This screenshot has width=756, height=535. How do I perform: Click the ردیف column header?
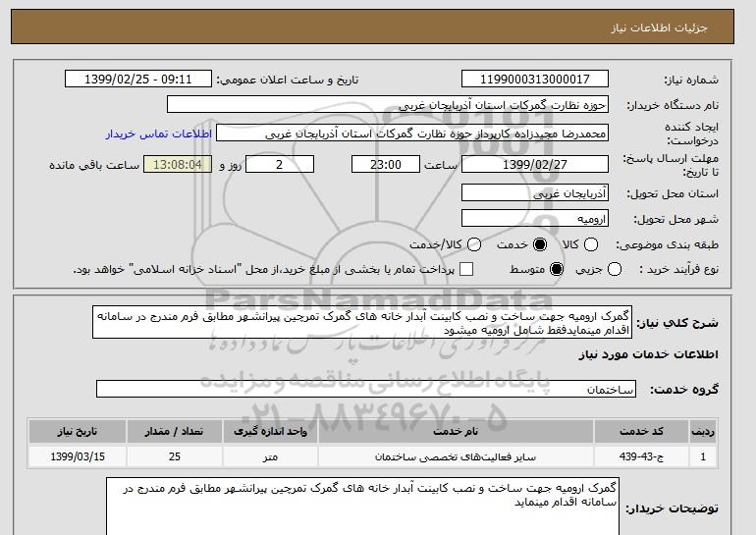(x=703, y=431)
